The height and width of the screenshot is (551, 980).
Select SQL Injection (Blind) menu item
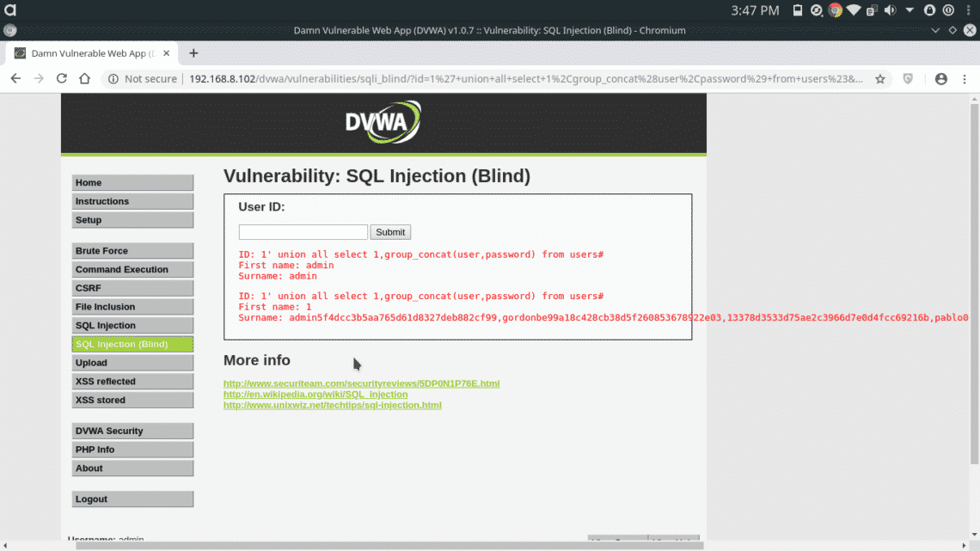click(132, 344)
